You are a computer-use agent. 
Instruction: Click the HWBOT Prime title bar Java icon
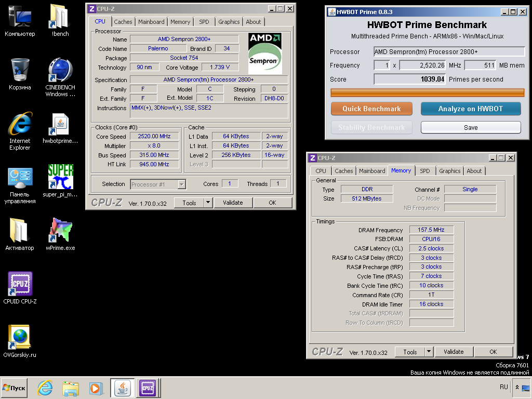(x=331, y=12)
